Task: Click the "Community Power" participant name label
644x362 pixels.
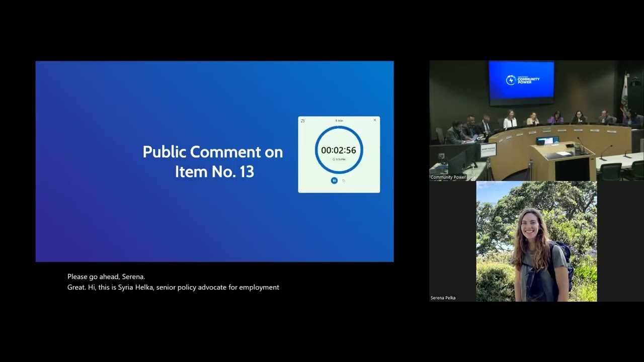Action: click(x=448, y=177)
